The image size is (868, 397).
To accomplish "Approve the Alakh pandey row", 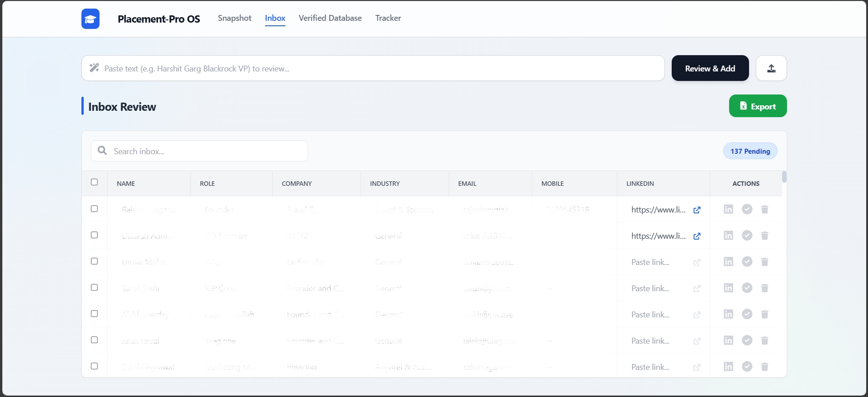I will 747,314.
